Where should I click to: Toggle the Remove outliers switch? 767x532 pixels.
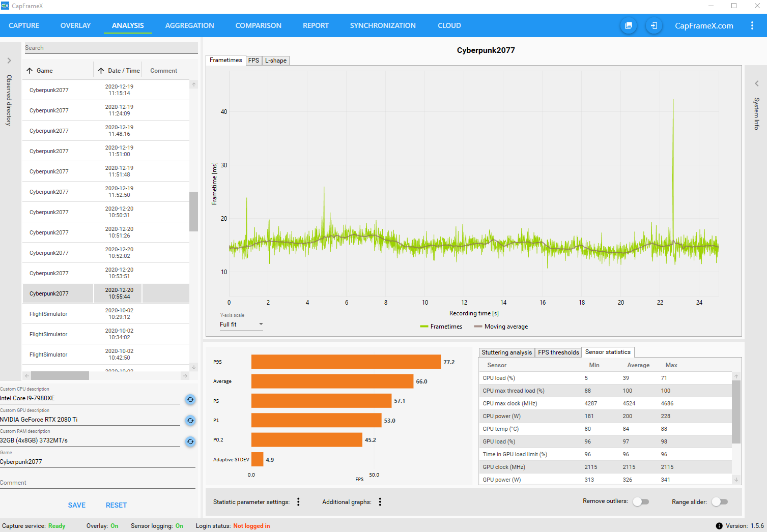click(x=641, y=501)
